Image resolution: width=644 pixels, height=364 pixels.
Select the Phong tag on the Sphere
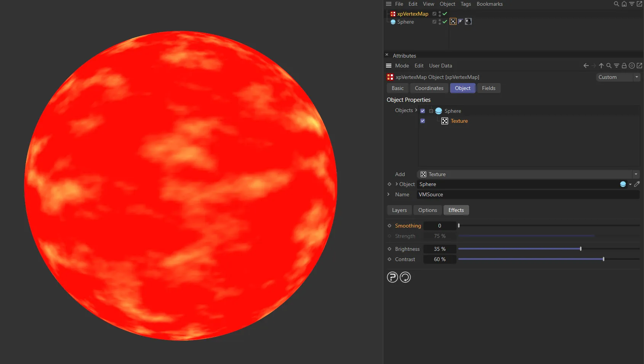461,21
